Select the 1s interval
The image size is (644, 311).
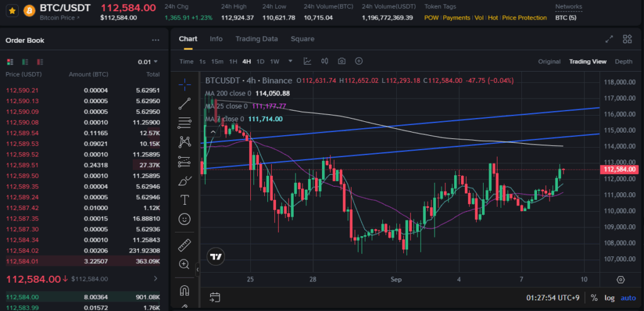coord(203,62)
